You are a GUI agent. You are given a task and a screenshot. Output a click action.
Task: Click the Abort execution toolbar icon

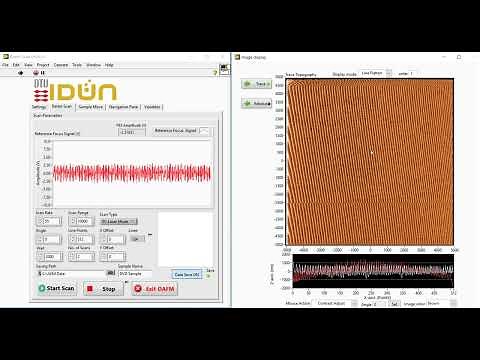click(36, 73)
